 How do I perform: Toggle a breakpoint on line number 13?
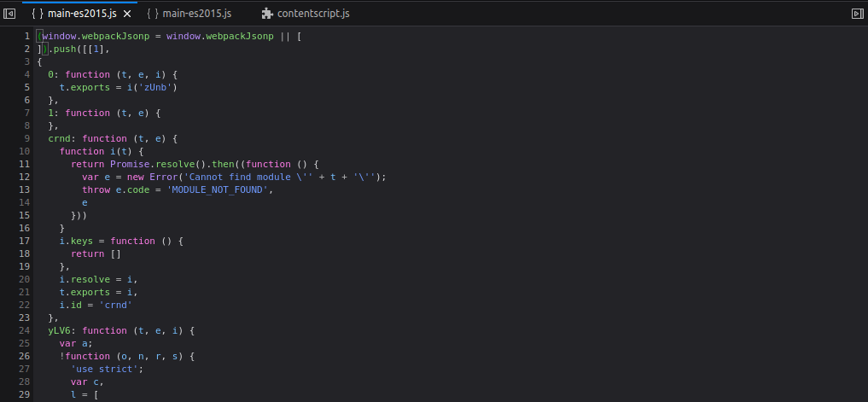click(25, 189)
